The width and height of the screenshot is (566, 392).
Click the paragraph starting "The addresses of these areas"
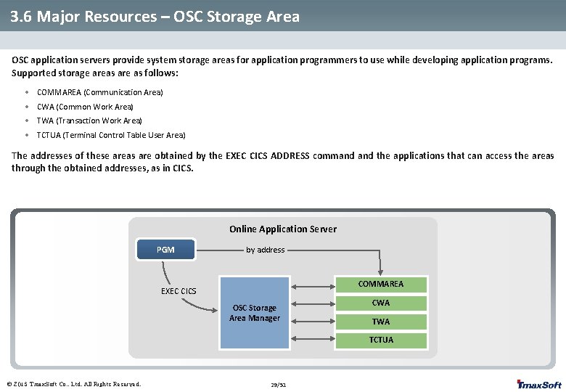(x=283, y=162)
